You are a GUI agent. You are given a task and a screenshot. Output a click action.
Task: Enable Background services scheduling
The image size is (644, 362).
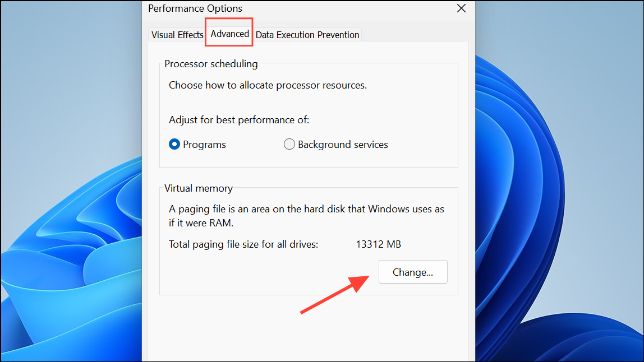[289, 144]
